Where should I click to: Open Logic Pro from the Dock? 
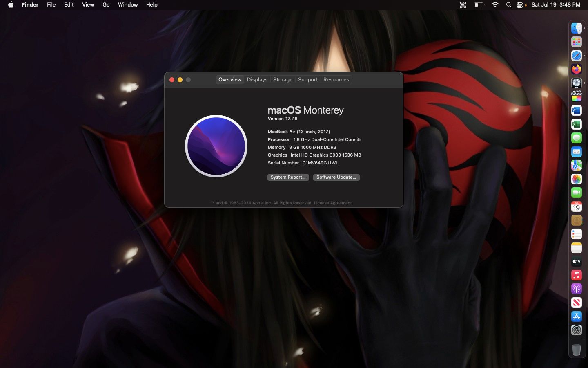[576, 83]
